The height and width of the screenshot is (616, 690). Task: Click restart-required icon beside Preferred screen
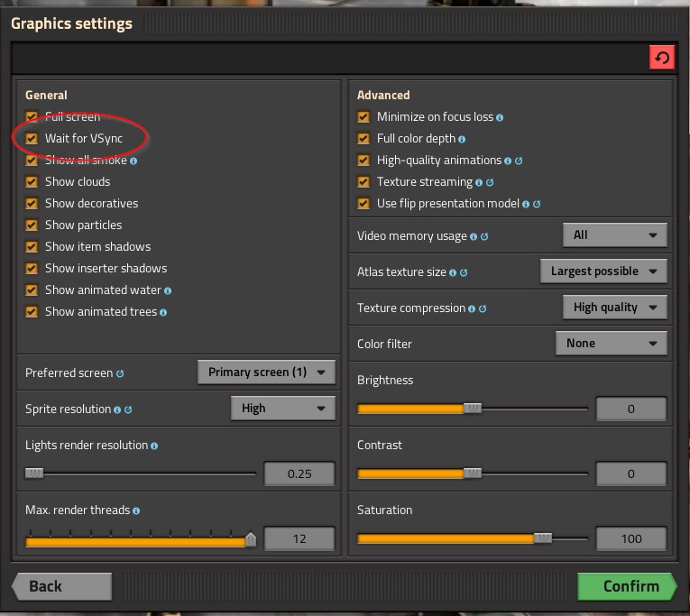click(120, 373)
